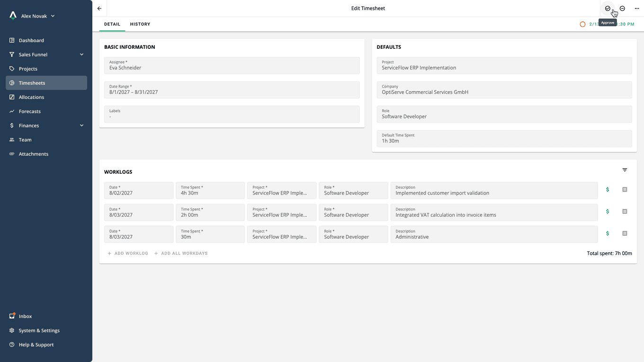644x362 pixels.
Task: Click the 'Administrative' description field
Action: point(494,234)
